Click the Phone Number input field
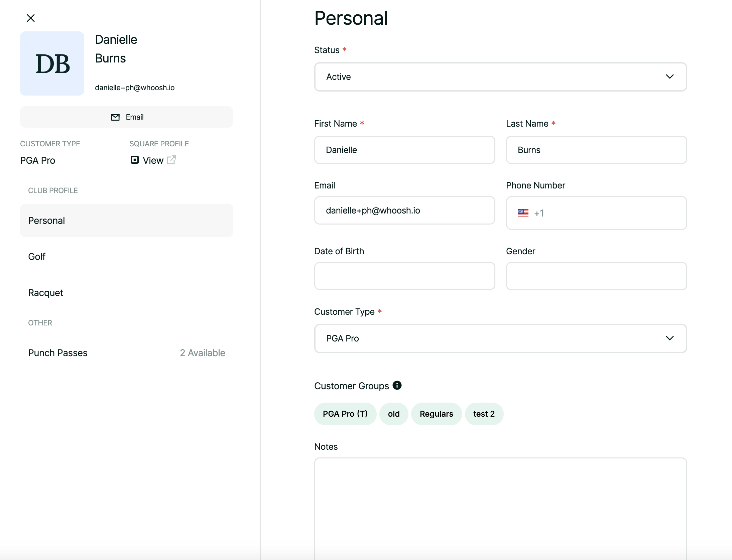 596,213
